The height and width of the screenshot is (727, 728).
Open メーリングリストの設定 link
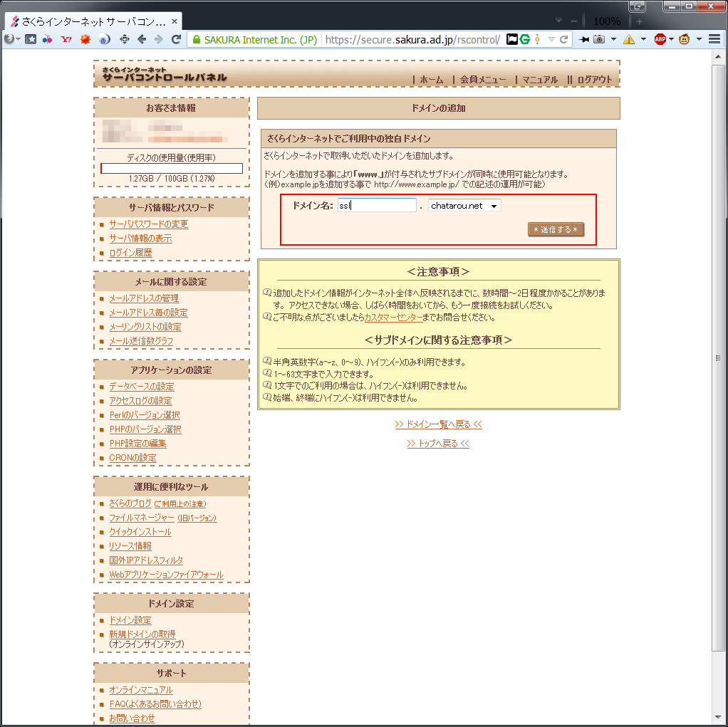[145, 327]
